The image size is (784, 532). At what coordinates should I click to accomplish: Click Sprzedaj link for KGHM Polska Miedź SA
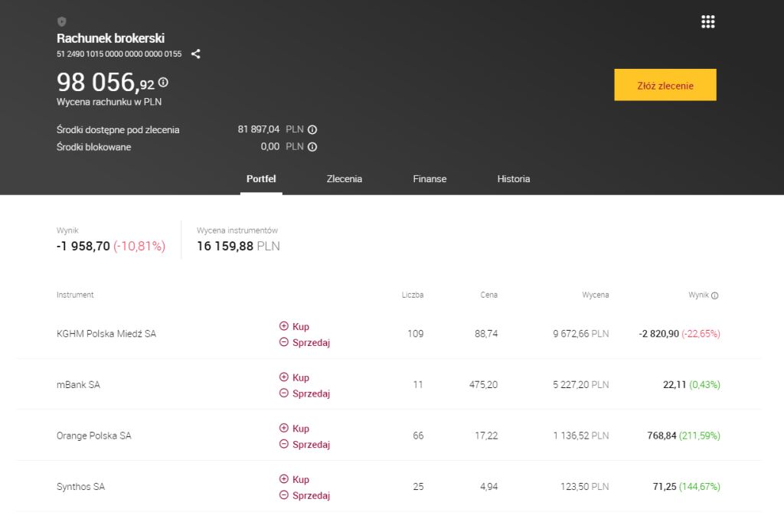[311, 342]
